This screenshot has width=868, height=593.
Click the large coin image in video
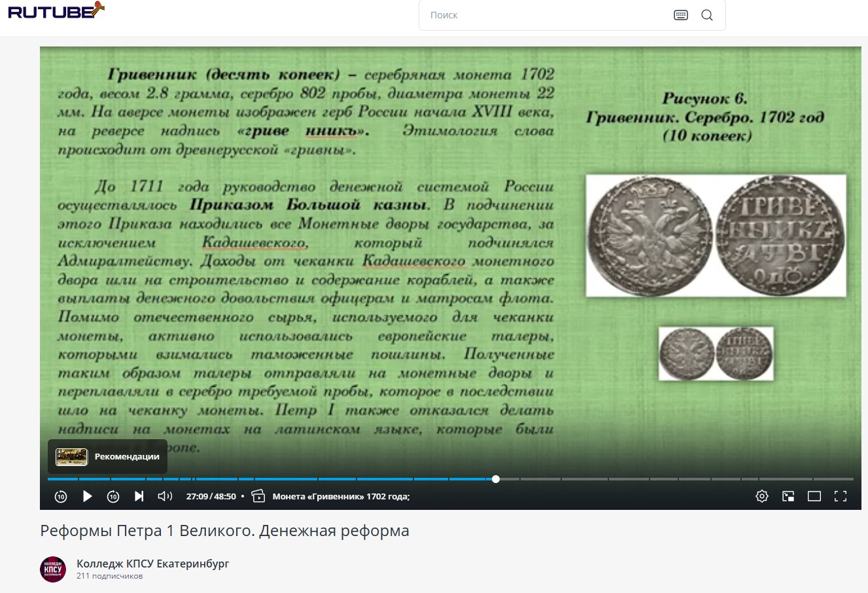point(716,235)
